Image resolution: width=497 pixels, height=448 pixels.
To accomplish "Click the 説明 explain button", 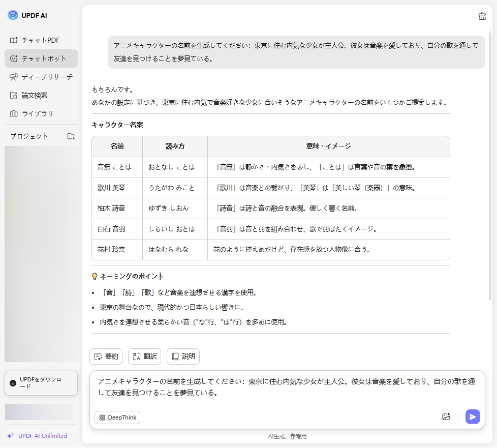I will point(183,356).
